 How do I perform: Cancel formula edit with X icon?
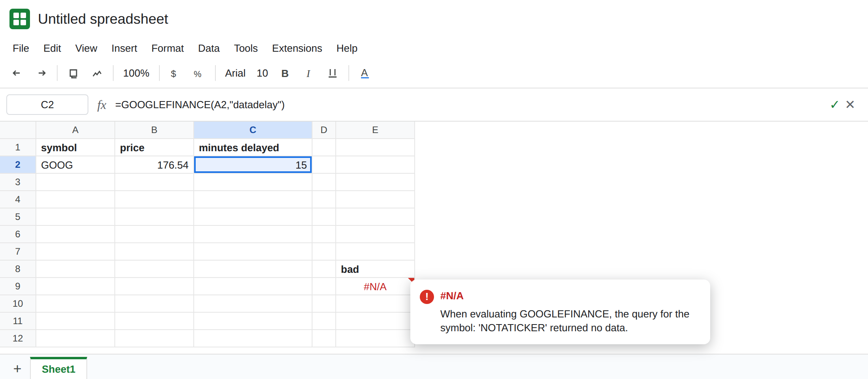[x=850, y=104]
